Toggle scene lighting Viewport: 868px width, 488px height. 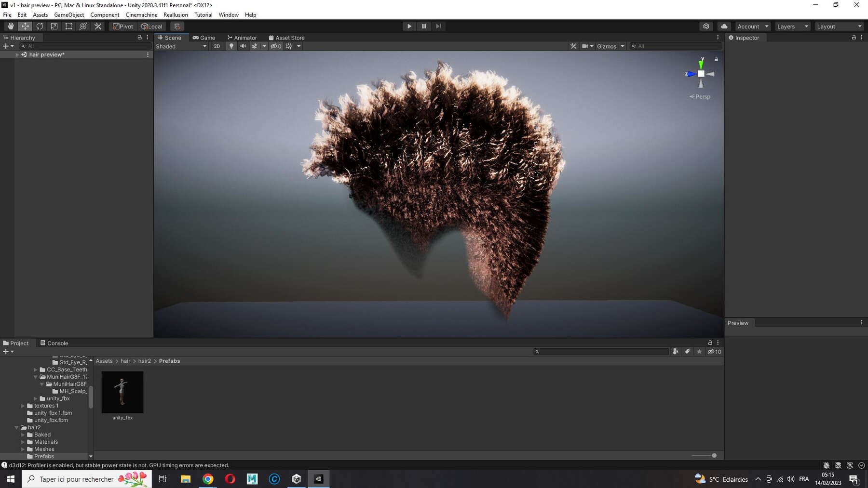(231, 46)
